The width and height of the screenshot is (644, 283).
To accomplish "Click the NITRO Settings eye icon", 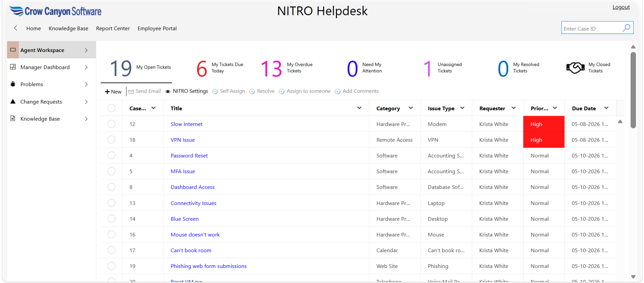I will [x=168, y=92].
